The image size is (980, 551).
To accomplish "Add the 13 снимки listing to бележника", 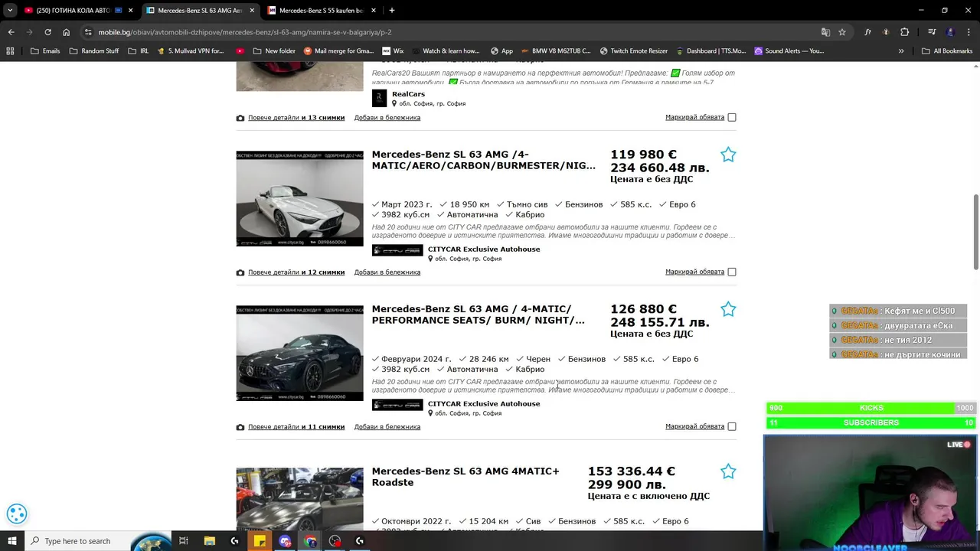I will pos(387,118).
